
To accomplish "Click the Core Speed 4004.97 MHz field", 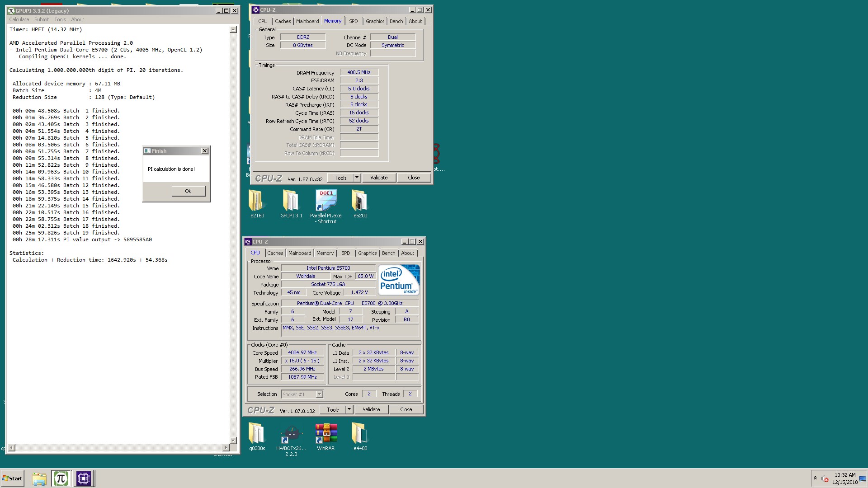I will pos(302,352).
